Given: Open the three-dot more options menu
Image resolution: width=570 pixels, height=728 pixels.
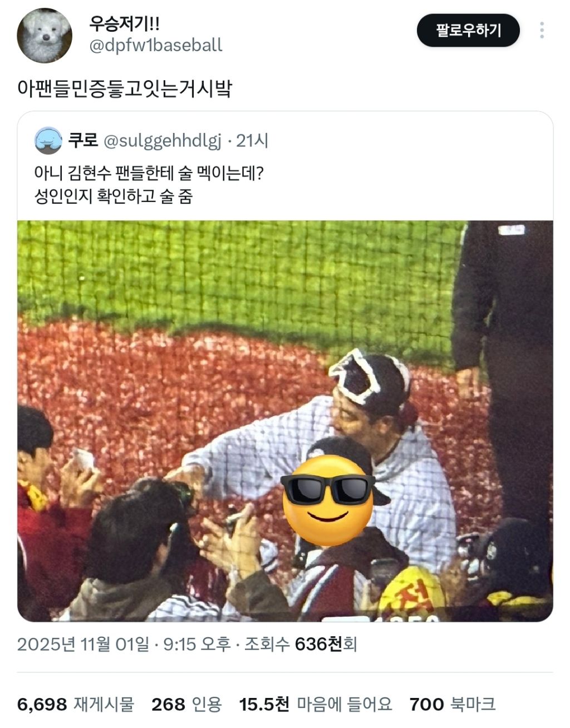Looking at the screenshot, I should (542, 30).
